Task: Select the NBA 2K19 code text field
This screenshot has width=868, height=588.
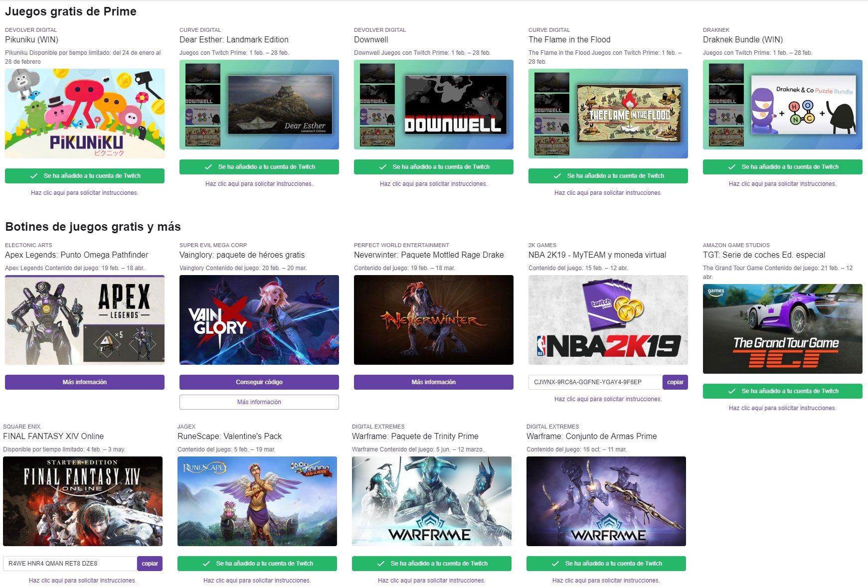Action: pyautogui.click(x=595, y=382)
